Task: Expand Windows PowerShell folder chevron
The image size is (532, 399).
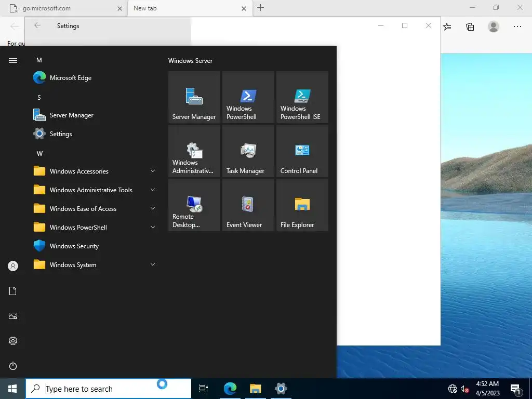Action: pyautogui.click(x=153, y=227)
